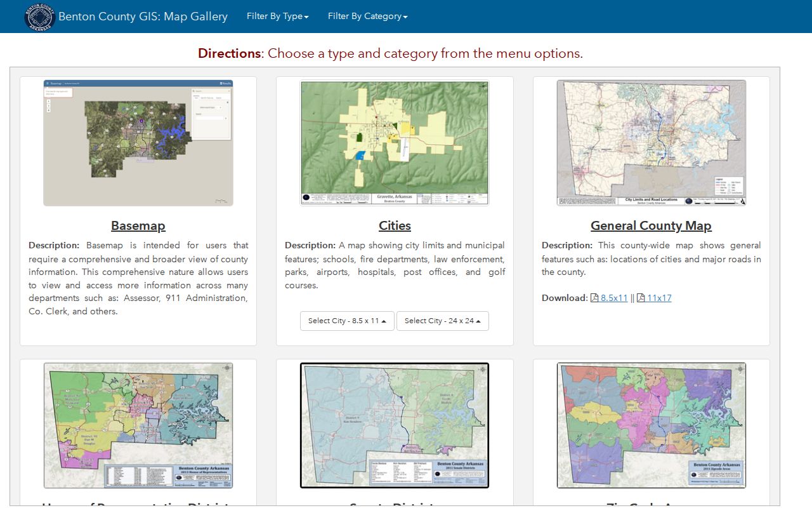
Task: Expand the Select City - 8.5 x 11 dropdown
Action: tap(347, 321)
